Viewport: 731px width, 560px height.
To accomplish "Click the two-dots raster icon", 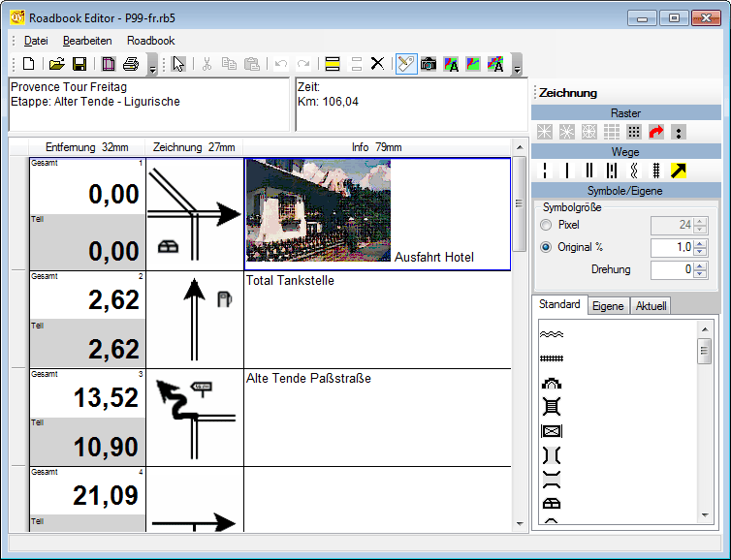I will pos(679,132).
